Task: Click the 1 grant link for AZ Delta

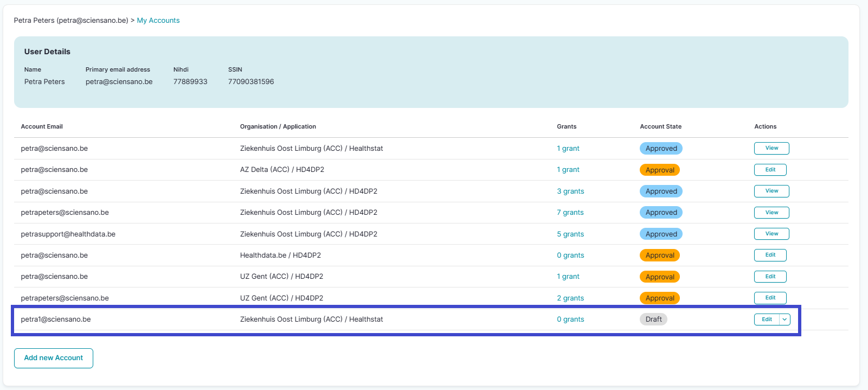Action: [x=568, y=170]
